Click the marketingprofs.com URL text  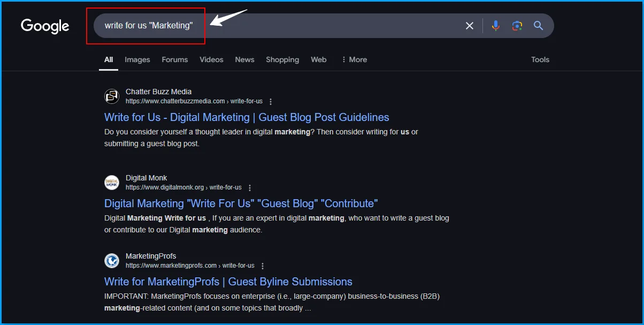click(x=190, y=266)
